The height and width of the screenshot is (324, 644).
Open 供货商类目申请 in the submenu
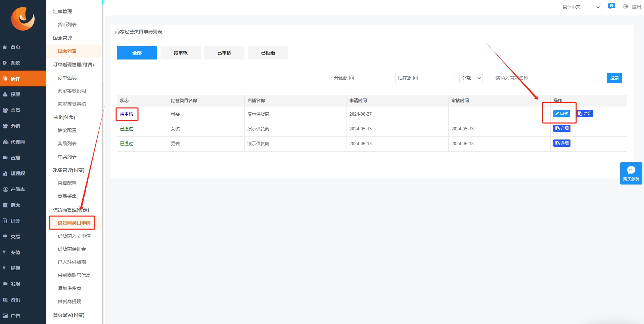pos(74,223)
